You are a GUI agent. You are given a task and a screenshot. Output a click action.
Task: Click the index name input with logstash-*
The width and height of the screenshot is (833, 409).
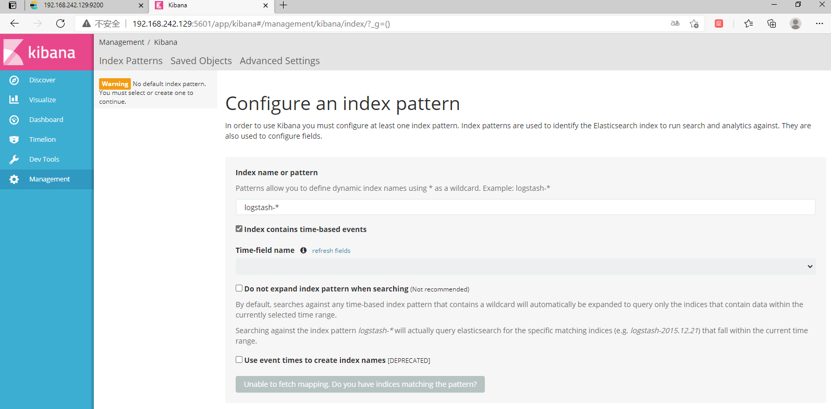click(525, 207)
